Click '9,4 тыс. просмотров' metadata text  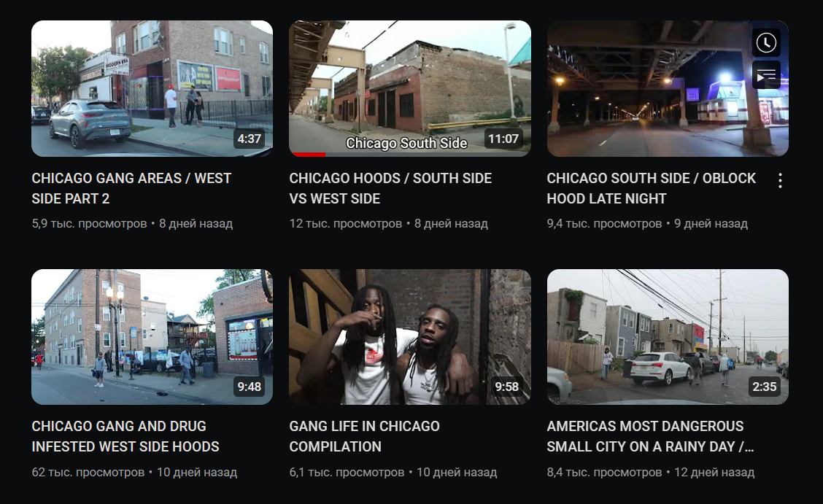[604, 224]
